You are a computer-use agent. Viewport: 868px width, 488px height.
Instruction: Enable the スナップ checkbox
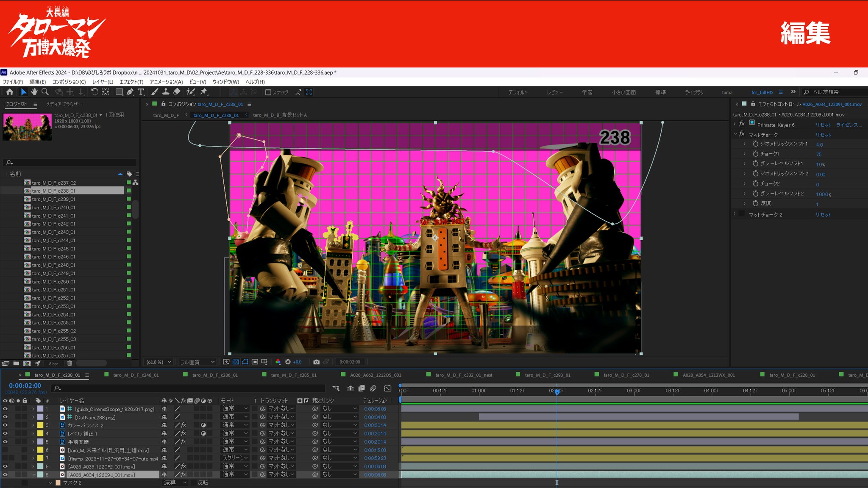tap(268, 92)
